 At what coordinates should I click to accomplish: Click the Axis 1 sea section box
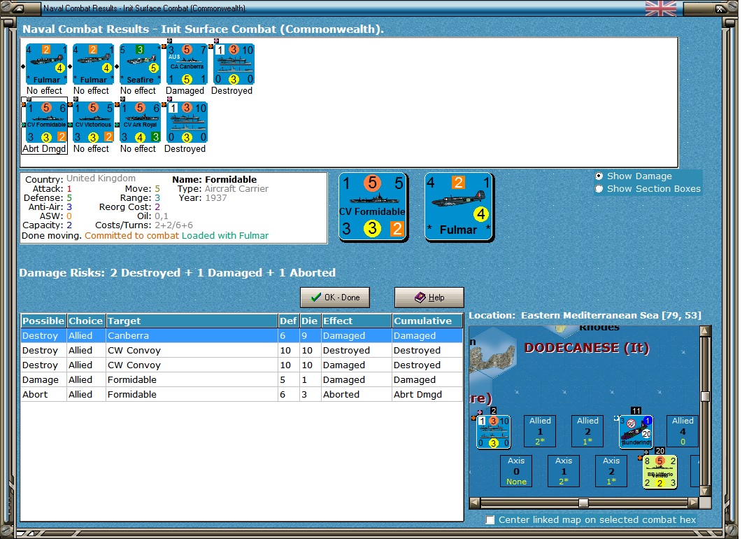[564, 471]
